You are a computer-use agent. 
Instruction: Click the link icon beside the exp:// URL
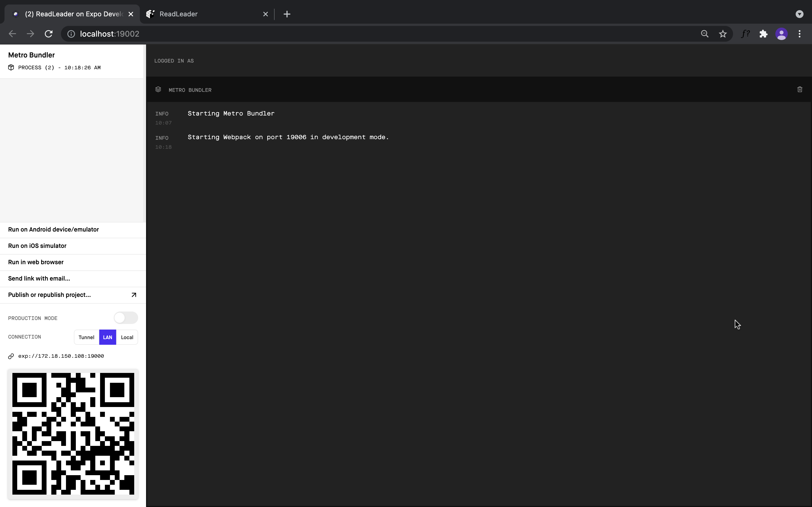point(11,356)
